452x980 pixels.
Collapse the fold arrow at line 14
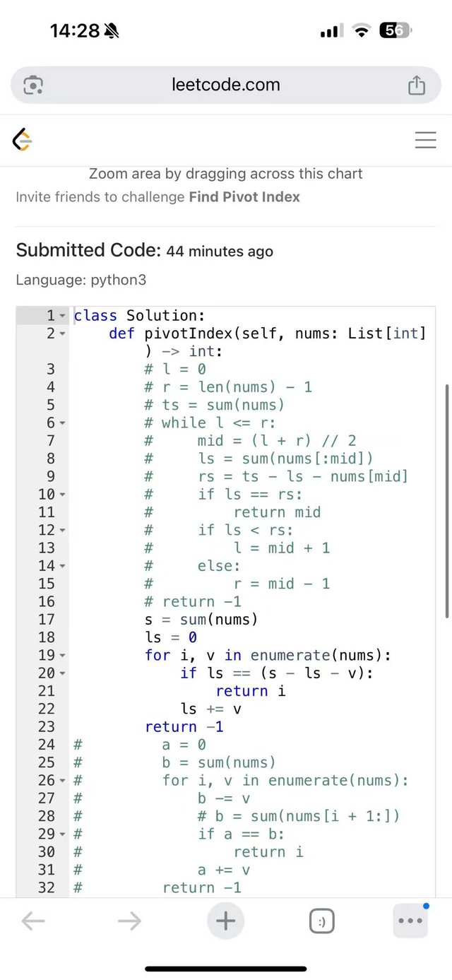(x=62, y=566)
